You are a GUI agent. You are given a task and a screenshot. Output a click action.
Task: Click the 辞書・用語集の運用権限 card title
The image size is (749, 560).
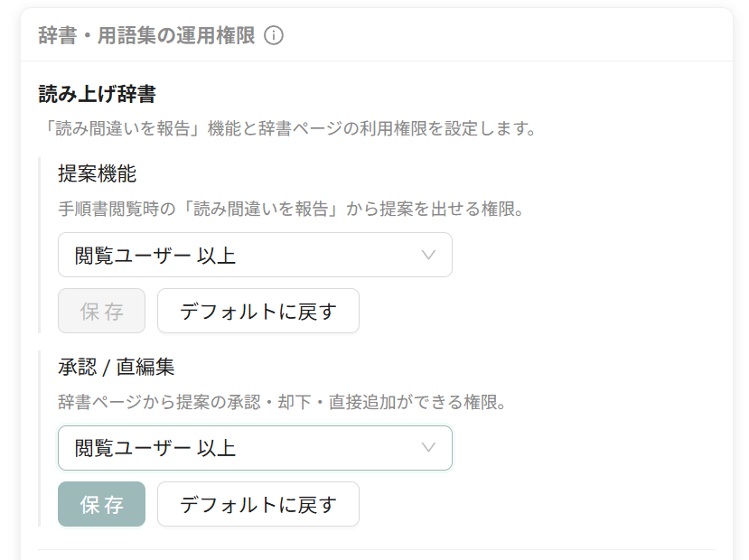coord(146,36)
